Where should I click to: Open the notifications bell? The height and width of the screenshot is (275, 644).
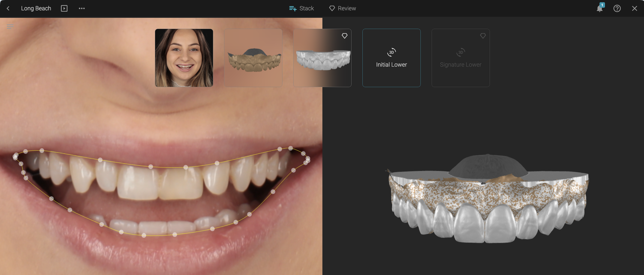point(599,9)
